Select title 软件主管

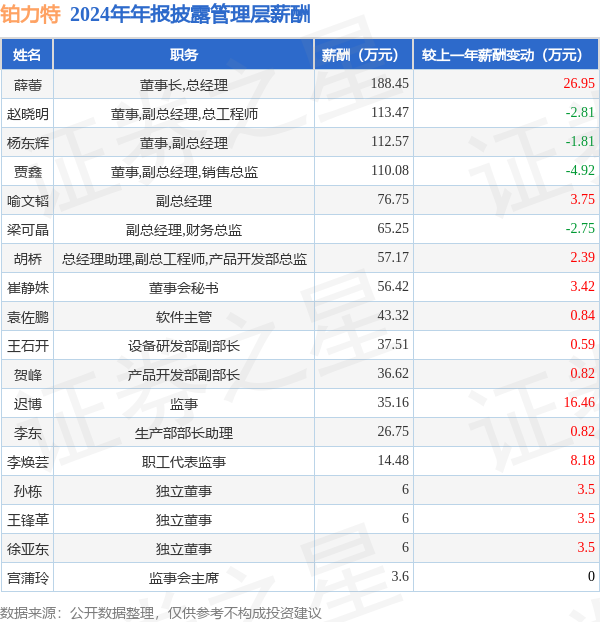pos(184,317)
